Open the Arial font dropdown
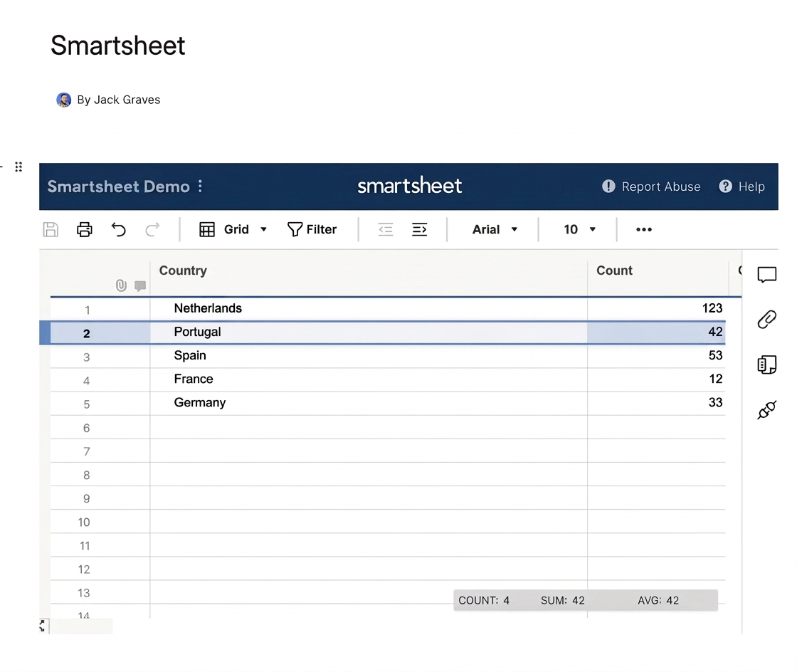 (x=495, y=230)
